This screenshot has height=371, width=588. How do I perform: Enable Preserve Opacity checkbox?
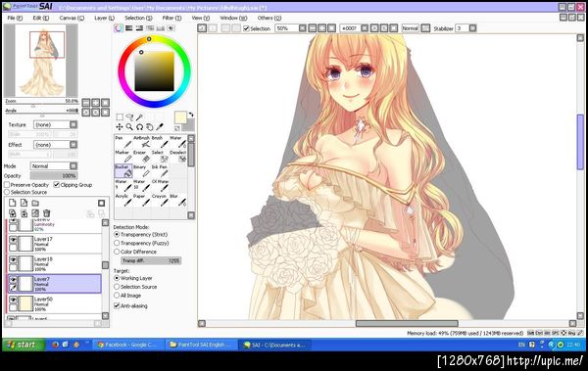7,185
